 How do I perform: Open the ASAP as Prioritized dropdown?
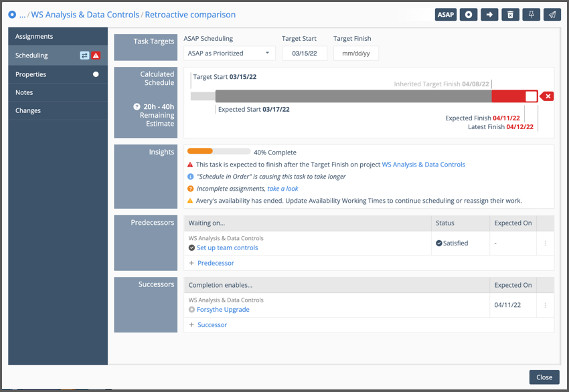coord(230,54)
